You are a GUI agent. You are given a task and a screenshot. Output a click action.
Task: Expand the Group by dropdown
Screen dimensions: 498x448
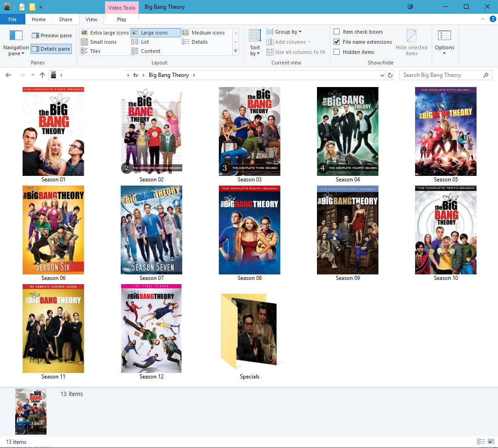(x=288, y=32)
